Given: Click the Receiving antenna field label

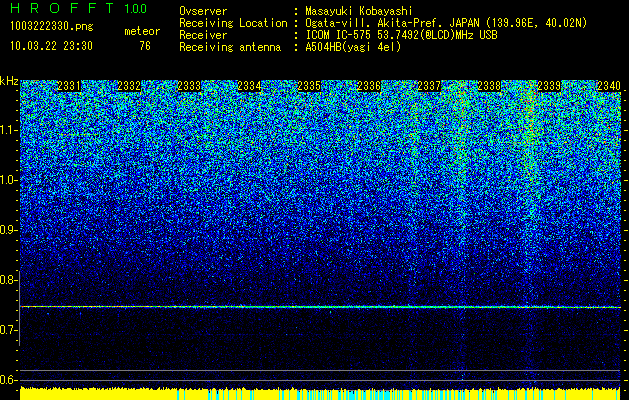Looking at the screenshot, I should (x=230, y=47).
